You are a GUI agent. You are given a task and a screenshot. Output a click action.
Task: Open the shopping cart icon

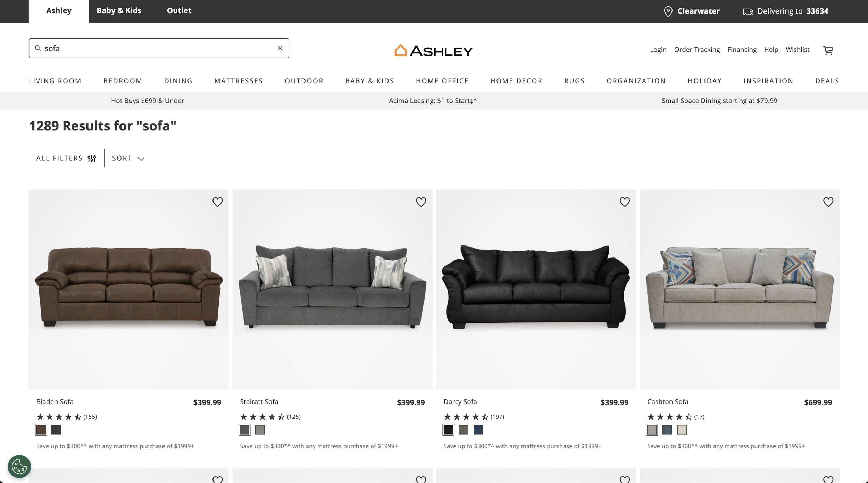[828, 51]
